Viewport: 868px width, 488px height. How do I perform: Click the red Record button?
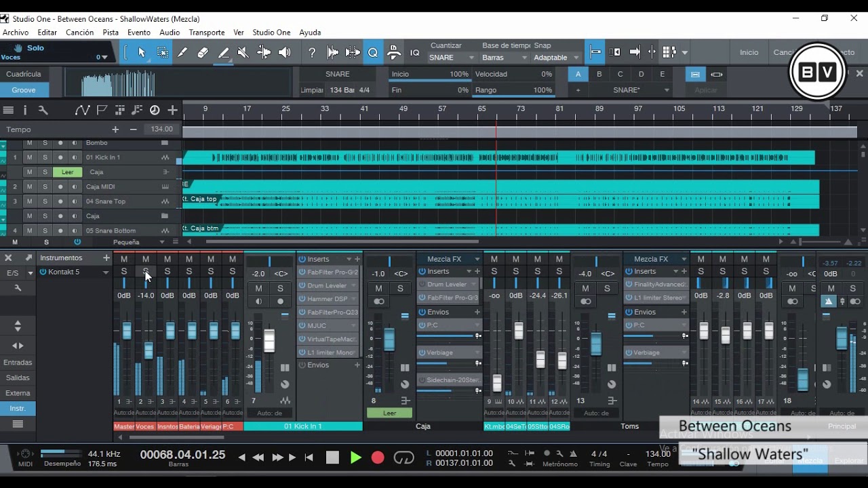(378, 457)
